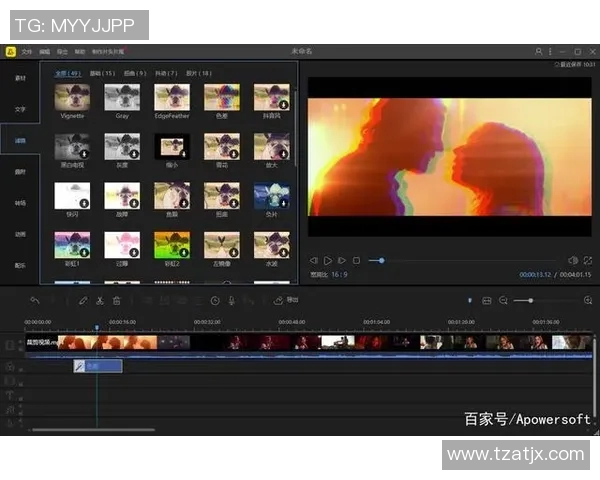Click the volume speaker icon in preview

573,260
